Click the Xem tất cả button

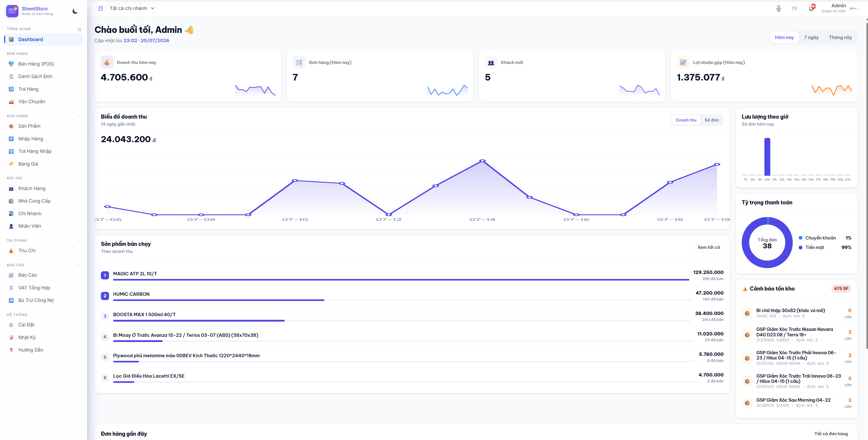[x=708, y=247]
